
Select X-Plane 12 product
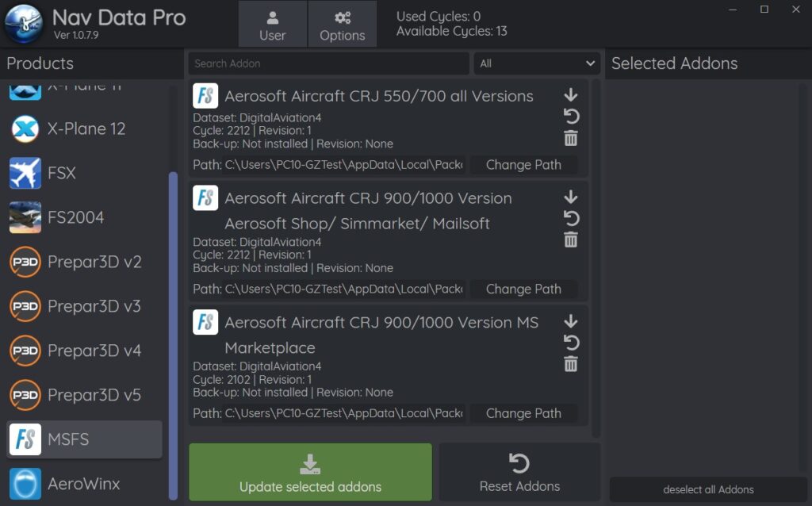point(84,128)
